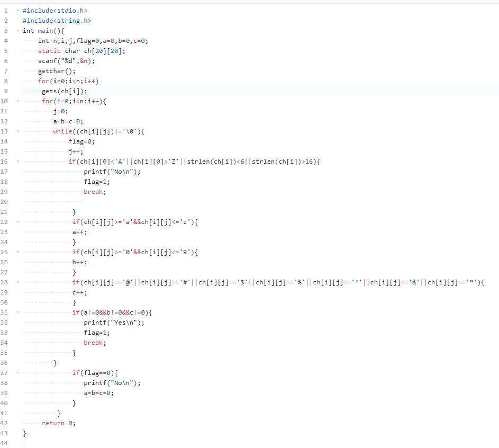Click flag=1; on line 18

(x=97, y=182)
